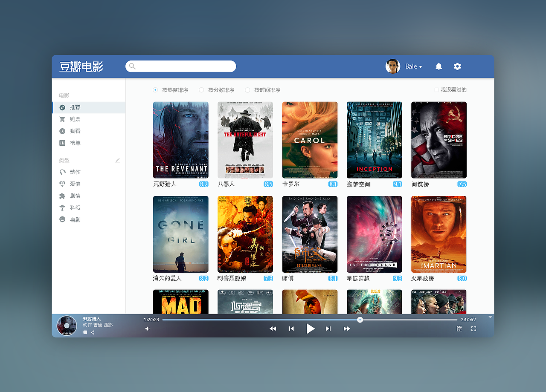This screenshot has width=546, height=392.
Task: Open comments icon in the player bar
Action: pos(85,332)
